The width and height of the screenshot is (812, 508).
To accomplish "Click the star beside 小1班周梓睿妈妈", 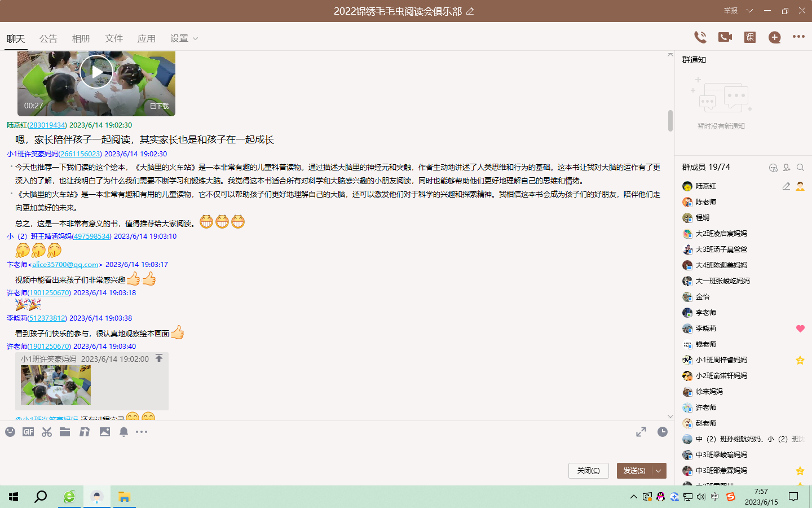I will pyautogui.click(x=800, y=360).
